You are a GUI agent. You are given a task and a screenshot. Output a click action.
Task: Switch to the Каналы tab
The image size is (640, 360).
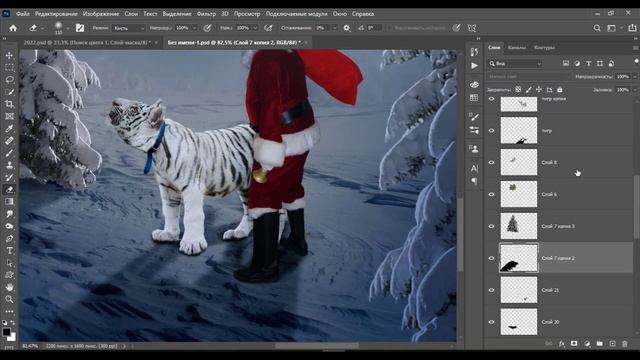tap(516, 48)
